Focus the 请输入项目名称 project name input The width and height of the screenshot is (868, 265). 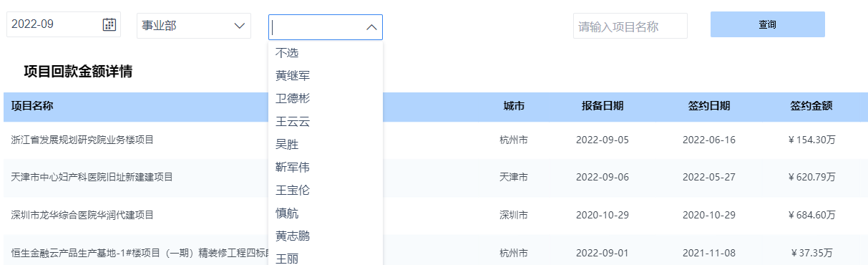630,26
